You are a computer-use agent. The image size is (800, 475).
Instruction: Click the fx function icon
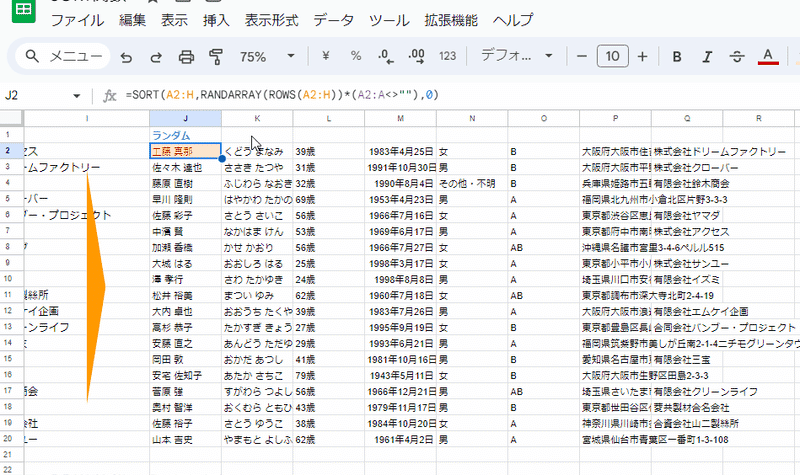coord(109,96)
